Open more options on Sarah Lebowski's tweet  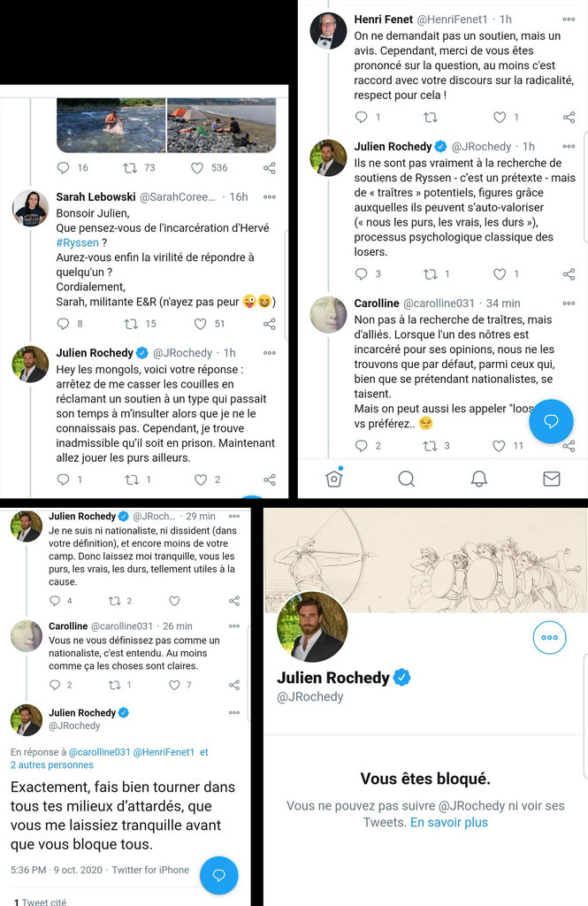pyautogui.click(x=270, y=196)
